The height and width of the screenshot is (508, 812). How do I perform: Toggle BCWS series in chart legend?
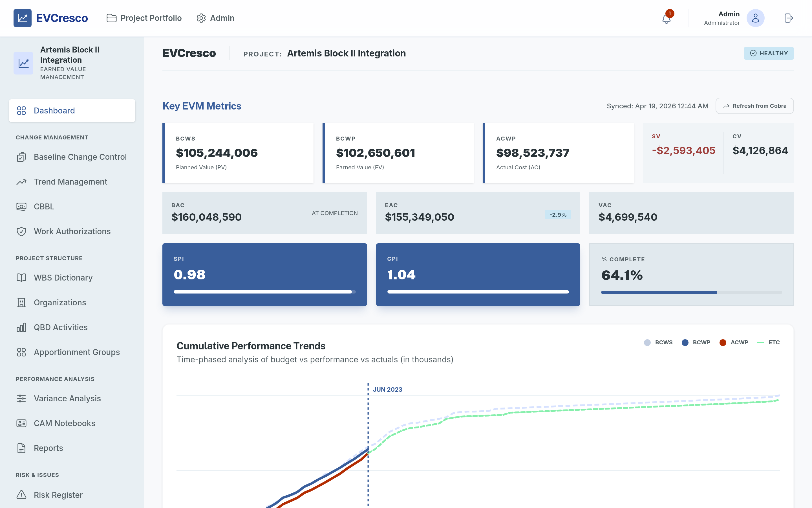(658, 342)
